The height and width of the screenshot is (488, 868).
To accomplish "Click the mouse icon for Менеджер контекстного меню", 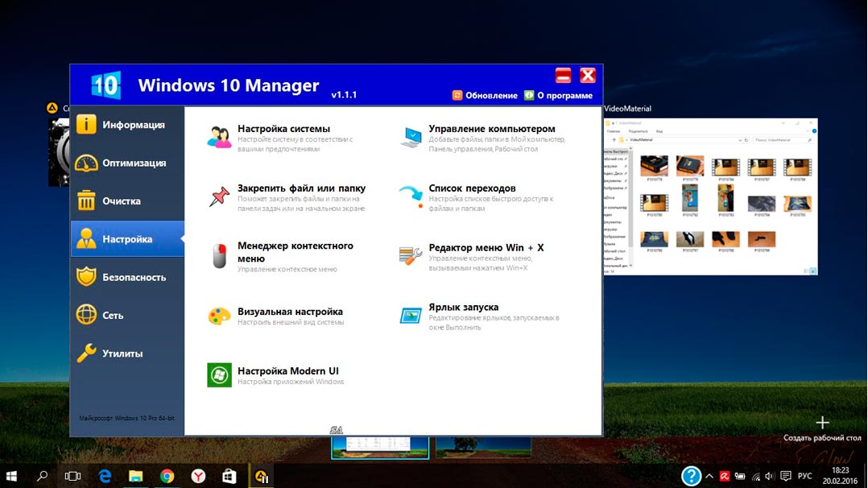I will 219,256.
